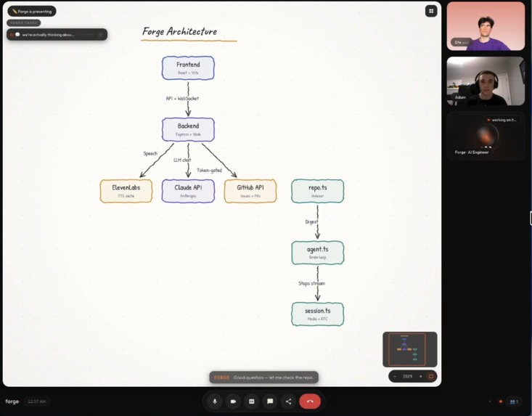Click the "Speech" arrow label
Screen dimensions: 532x416
pyautogui.click(x=150, y=153)
